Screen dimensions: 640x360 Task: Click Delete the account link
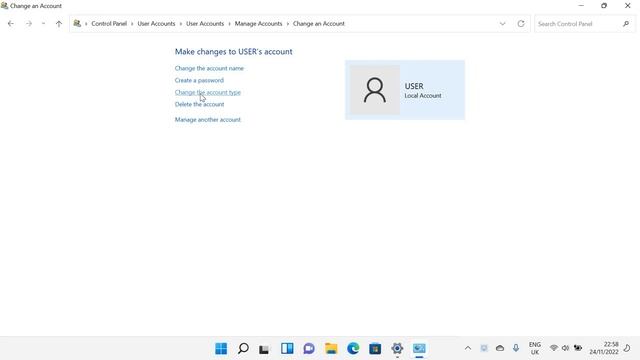click(200, 104)
